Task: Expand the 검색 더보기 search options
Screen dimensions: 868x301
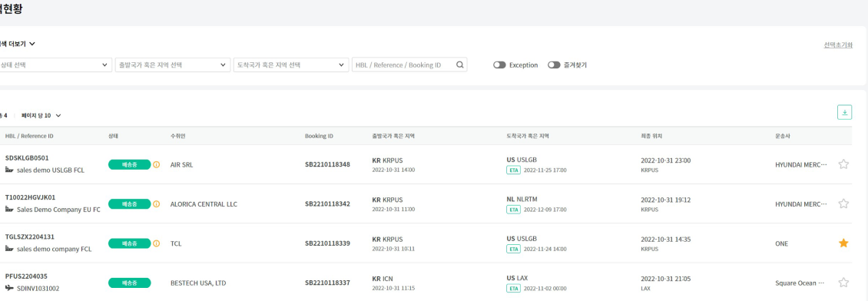Action: tap(17, 44)
